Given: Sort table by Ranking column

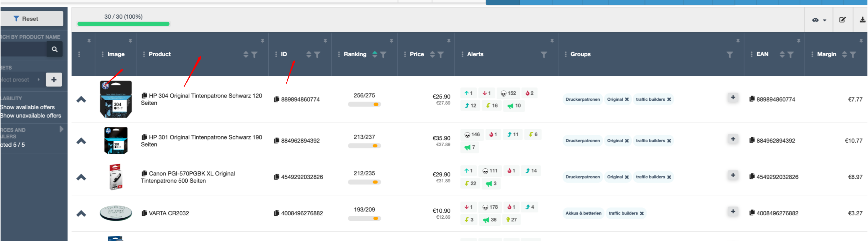Looking at the screenshot, I should tap(375, 54).
